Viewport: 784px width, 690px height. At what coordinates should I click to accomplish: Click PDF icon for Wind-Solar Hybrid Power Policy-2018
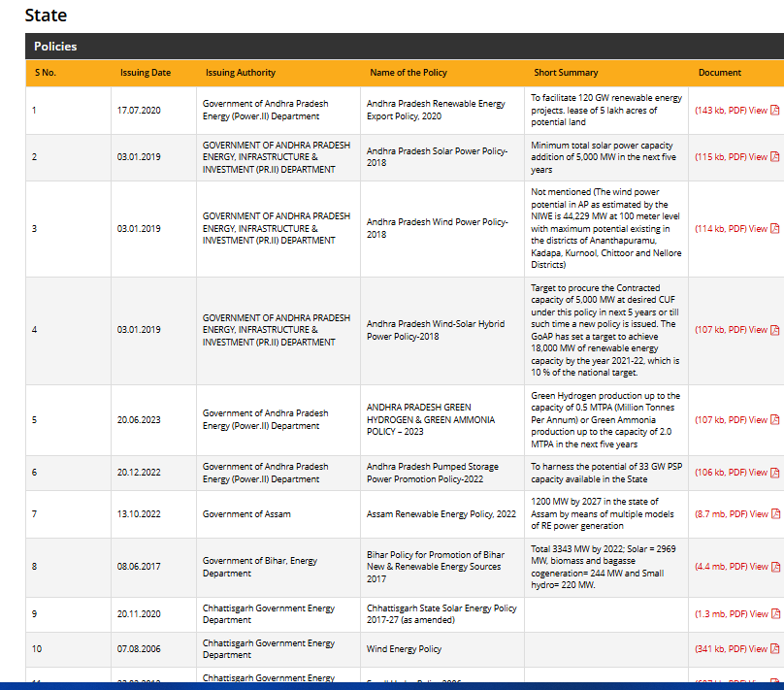tap(774, 330)
